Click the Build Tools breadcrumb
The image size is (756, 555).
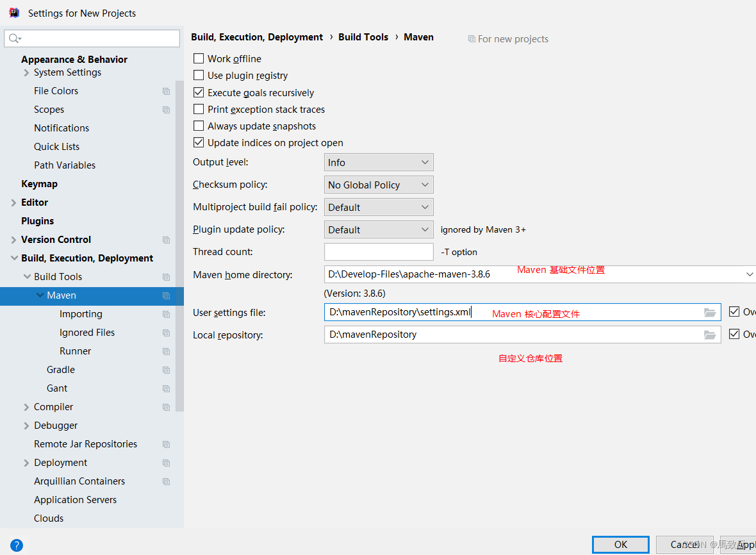pyautogui.click(x=363, y=37)
